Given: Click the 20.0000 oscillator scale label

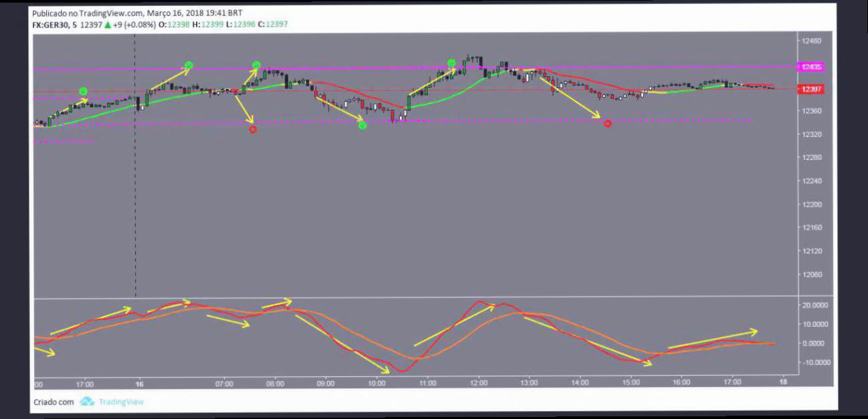Looking at the screenshot, I should tap(815, 305).
